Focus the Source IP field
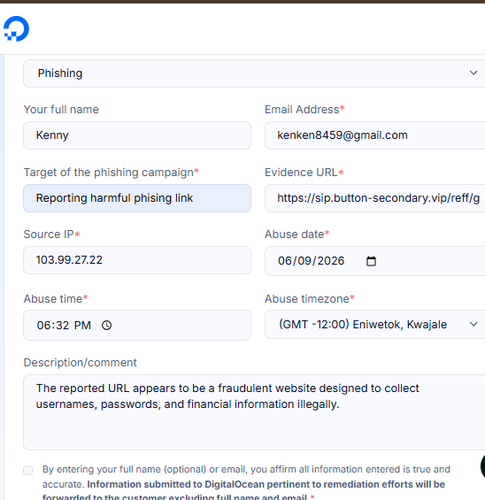The height and width of the screenshot is (500, 485). [x=137, y=260]
